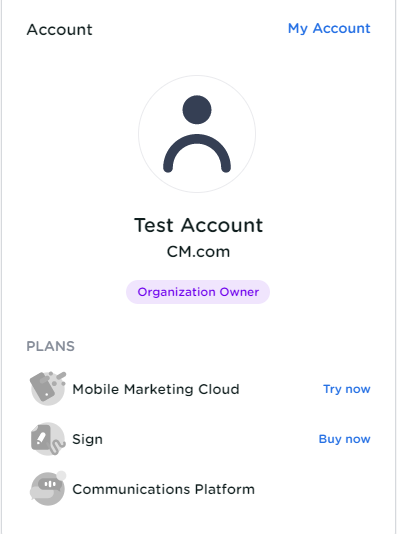
Task: Click the profile avatar picture
Action: pos(197,134)
